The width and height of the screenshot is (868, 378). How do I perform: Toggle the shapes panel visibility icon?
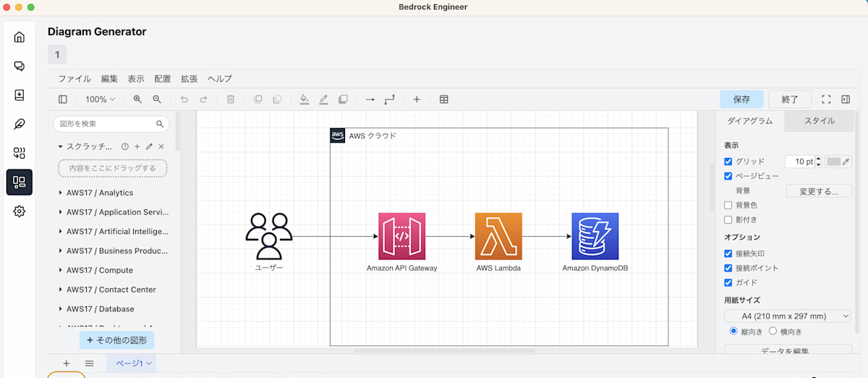point(63,99)
